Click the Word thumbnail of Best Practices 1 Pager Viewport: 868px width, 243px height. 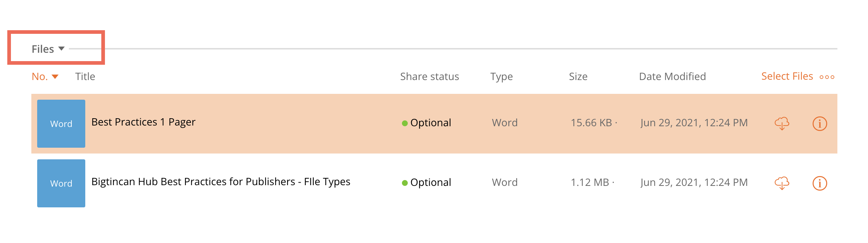(61, 124)
